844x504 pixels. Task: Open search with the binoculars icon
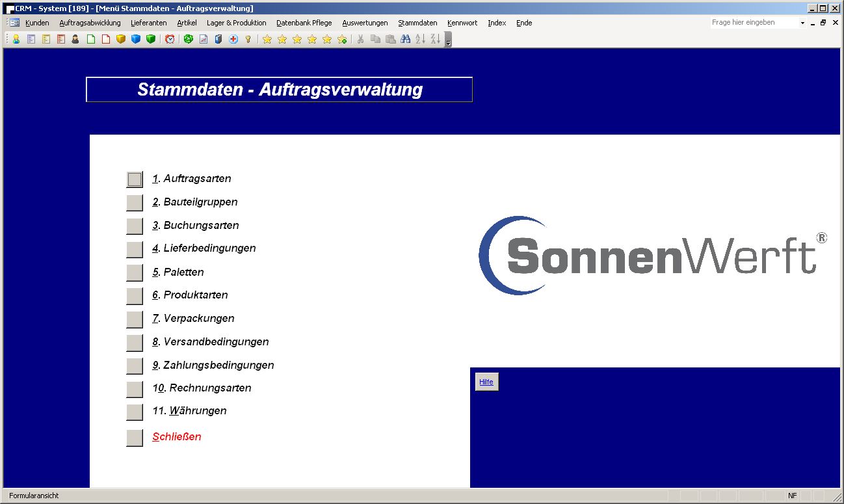click(405, 39)
